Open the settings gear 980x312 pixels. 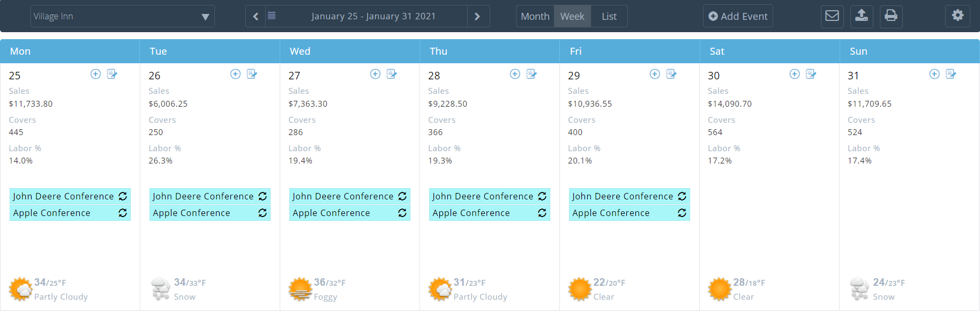tap(957, 16)
